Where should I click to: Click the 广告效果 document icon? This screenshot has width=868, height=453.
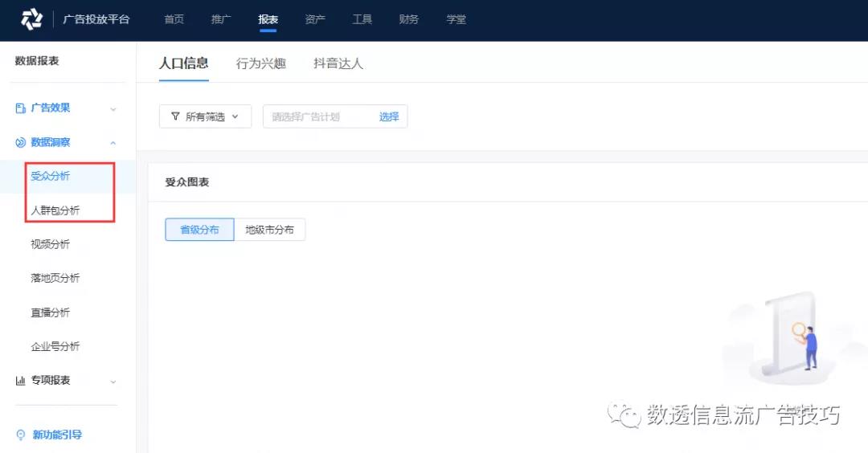[20, 108]
